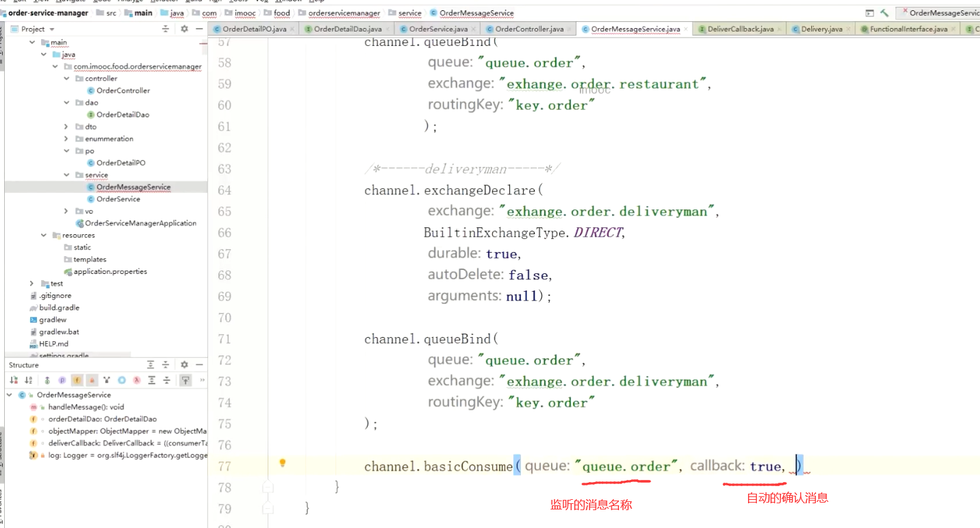Click the Build project hammer icon
The image size is (980, 528).
[x=885, y=13]
